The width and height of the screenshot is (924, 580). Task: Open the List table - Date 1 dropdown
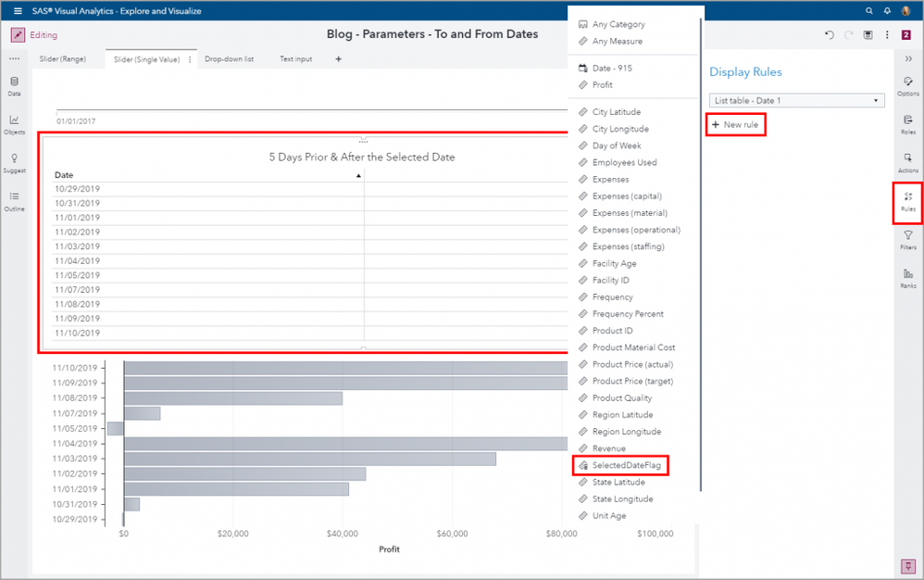pyautogui.click(x=797, y=100)
